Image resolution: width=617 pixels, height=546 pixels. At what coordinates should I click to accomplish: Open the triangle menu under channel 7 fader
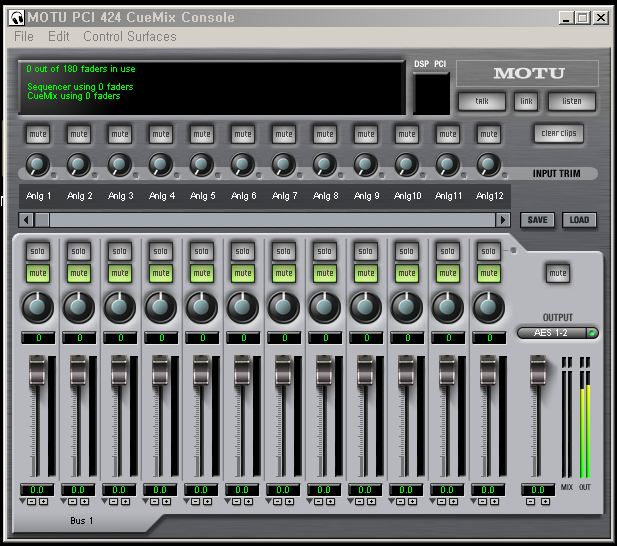click(x=270, y=501)
